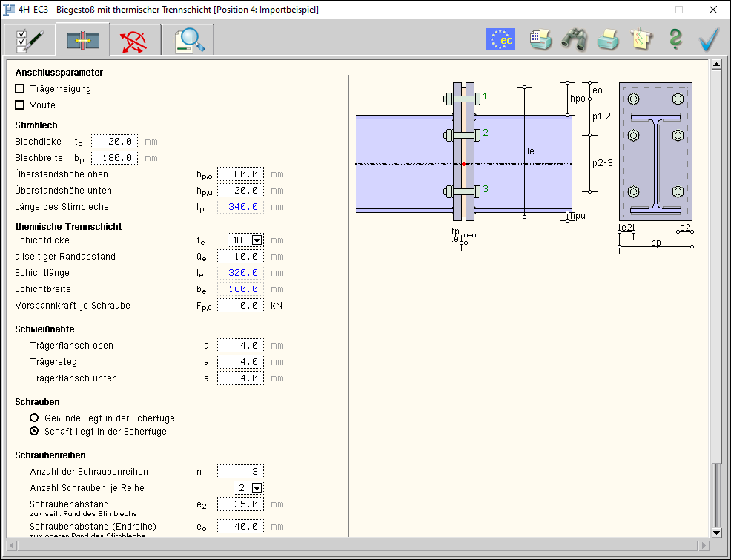Open the results magnifier tab

click(188, 40)
